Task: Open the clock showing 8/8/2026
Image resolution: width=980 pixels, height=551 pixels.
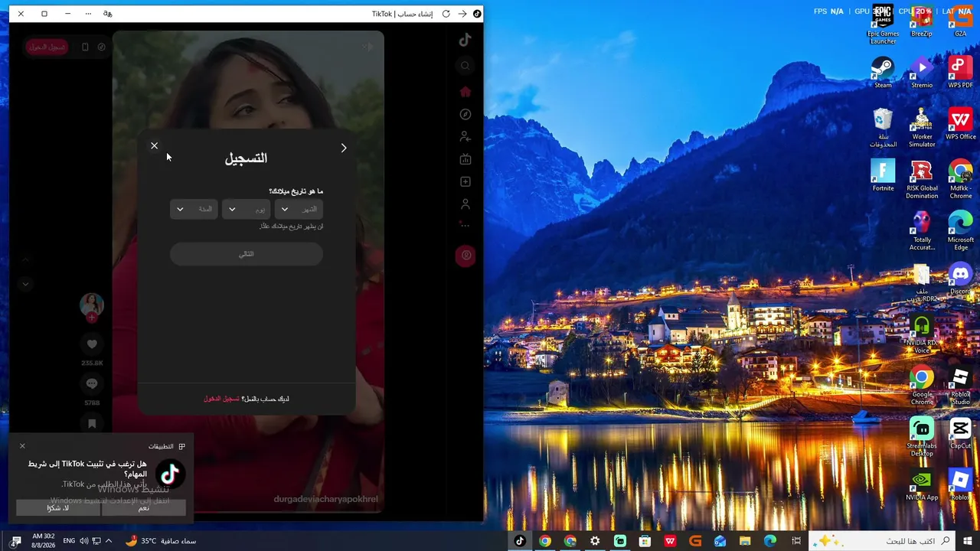Action: [x=43, y=541]
